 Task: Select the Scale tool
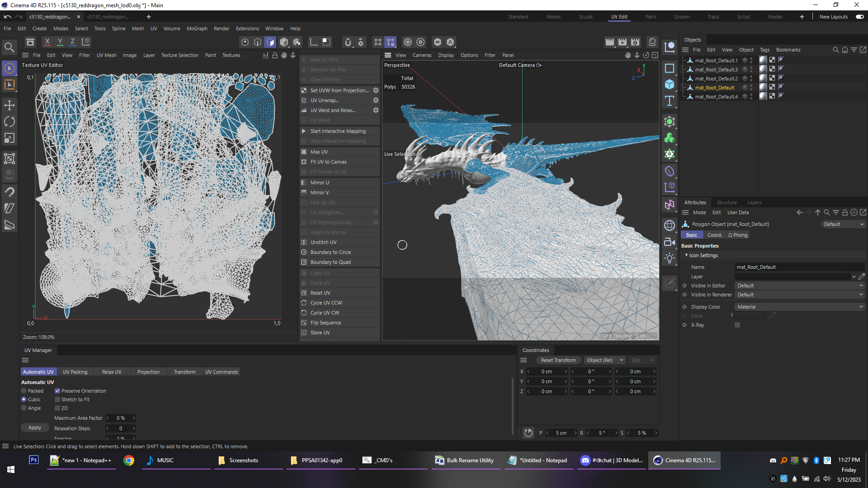[x=9, y=138]
